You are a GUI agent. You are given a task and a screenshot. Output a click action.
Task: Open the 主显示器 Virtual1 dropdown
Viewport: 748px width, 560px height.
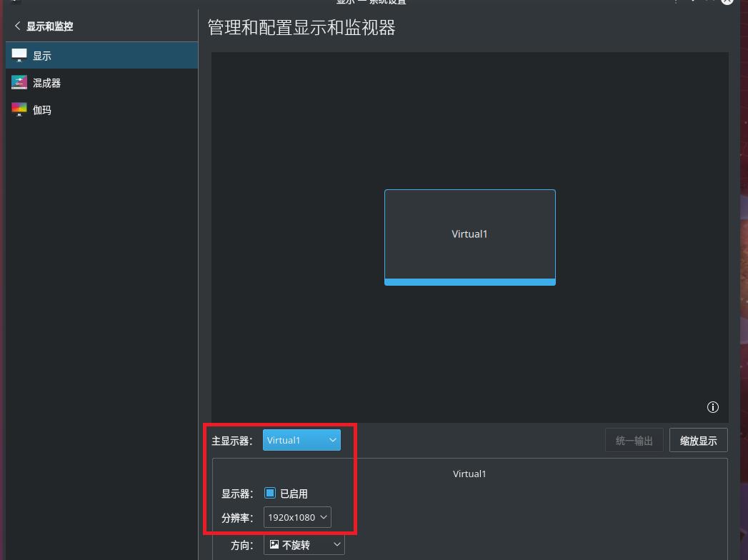tap(301, 440)
